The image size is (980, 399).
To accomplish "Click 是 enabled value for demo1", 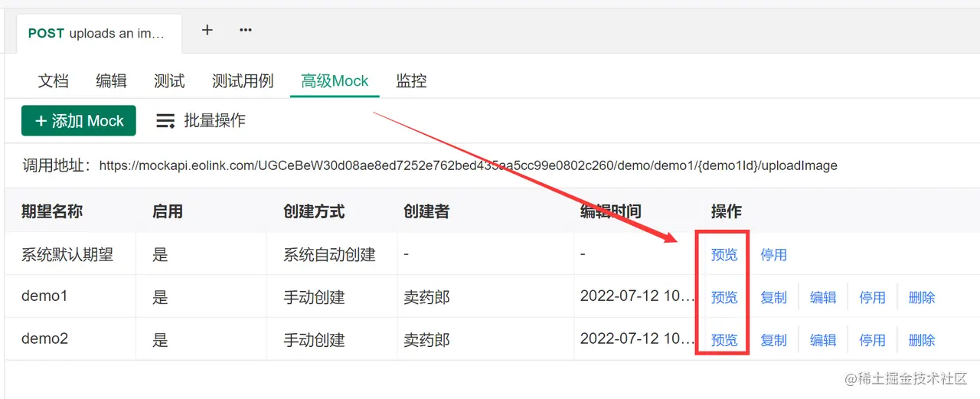I will [x=160, y=297].
